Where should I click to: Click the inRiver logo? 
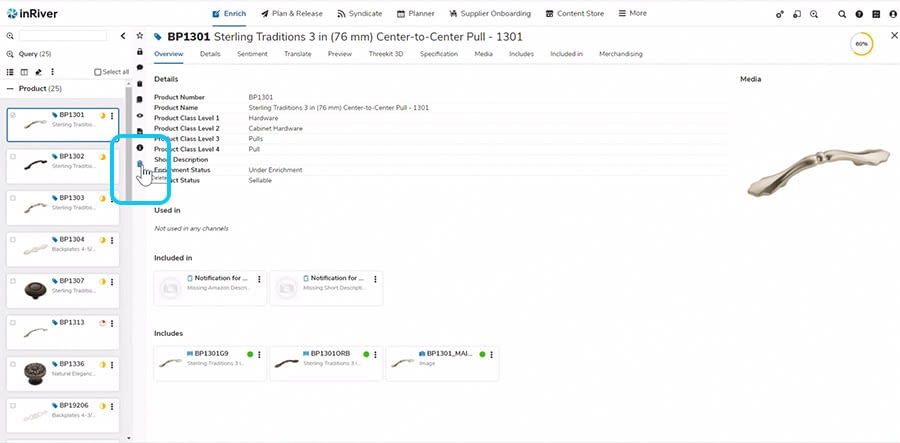[x=32, y=13]
